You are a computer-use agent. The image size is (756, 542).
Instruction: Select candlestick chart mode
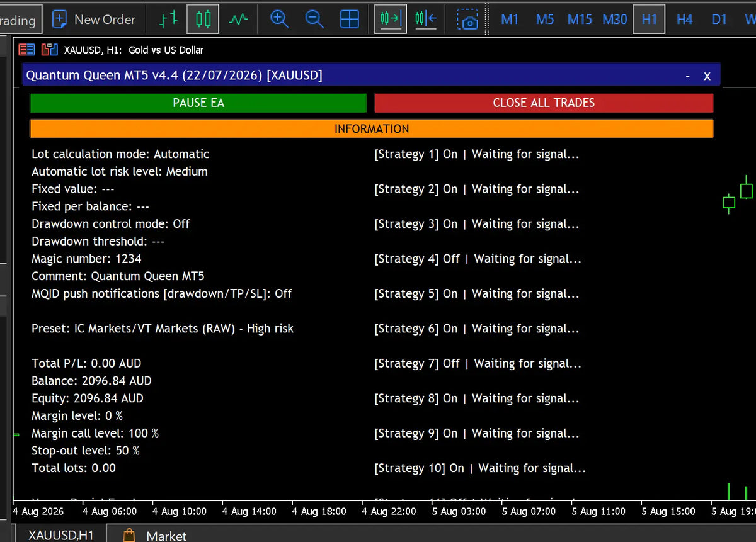click(x=203, y=20)
